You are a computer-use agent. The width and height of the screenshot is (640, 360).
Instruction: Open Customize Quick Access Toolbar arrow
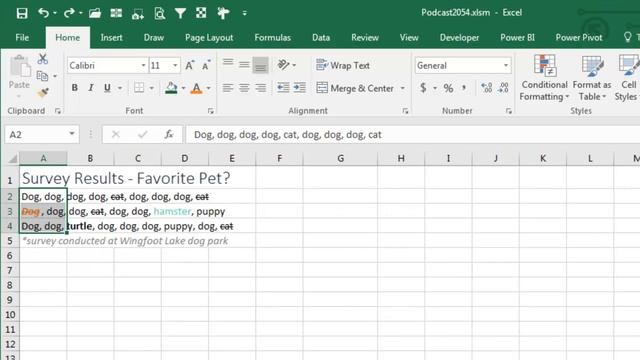click(x=244, y=13)
